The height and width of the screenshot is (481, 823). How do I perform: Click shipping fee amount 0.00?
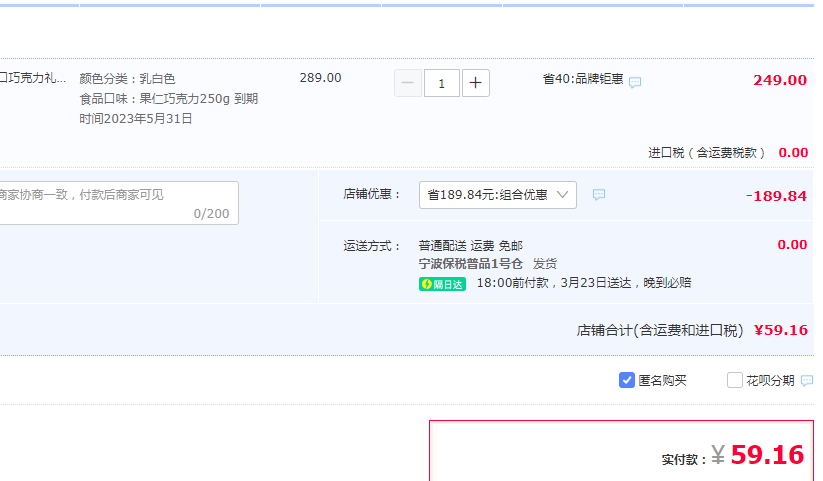pos(792,245)
